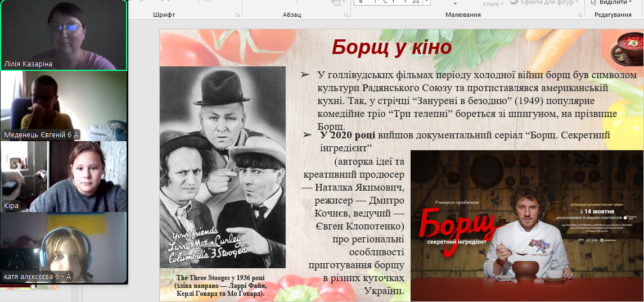The width and height of the screenshot is (644, 302).
Task: Expand the shapes gallery arrow
Action: pos(427,2)
